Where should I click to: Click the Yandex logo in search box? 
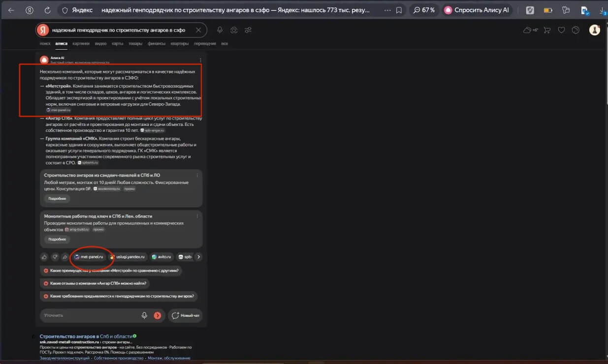click(x=43, y=30)
